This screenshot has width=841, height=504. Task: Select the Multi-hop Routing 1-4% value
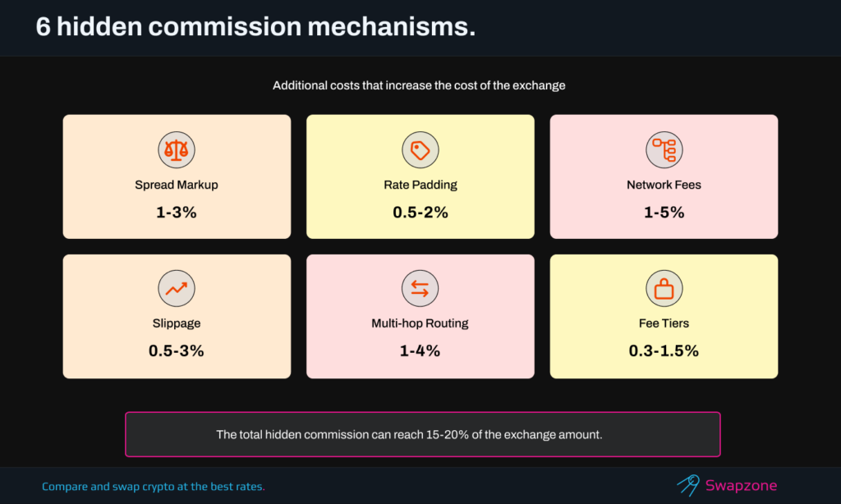(x=420, y=351)
